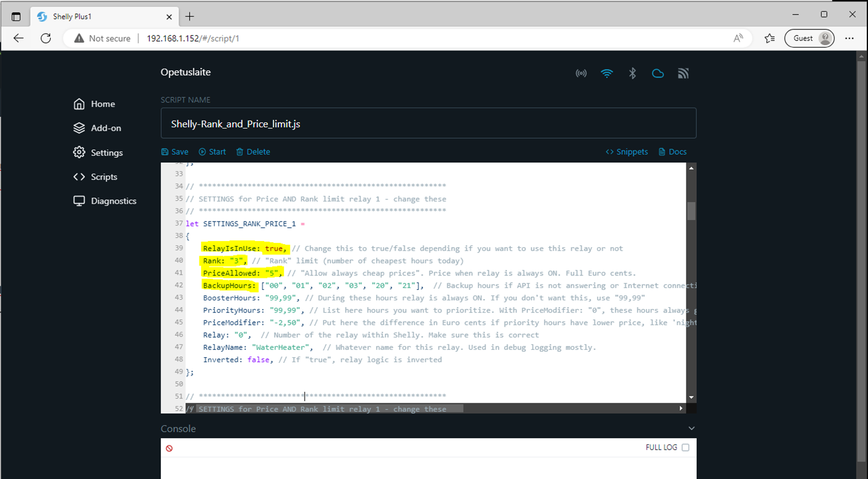
Task: Click the cloud connection icon
Action: click(x=658, y=73)
